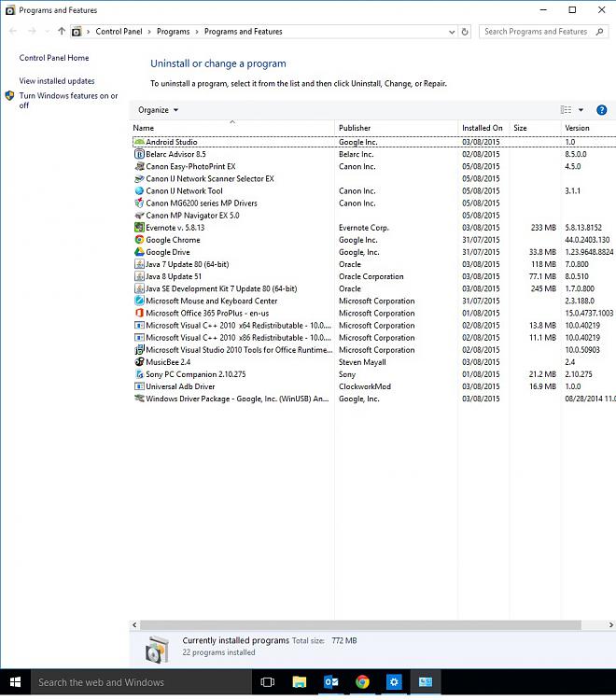Open Outlook from the taskbar
The image size is (616, 700).
tap(330, 682)
